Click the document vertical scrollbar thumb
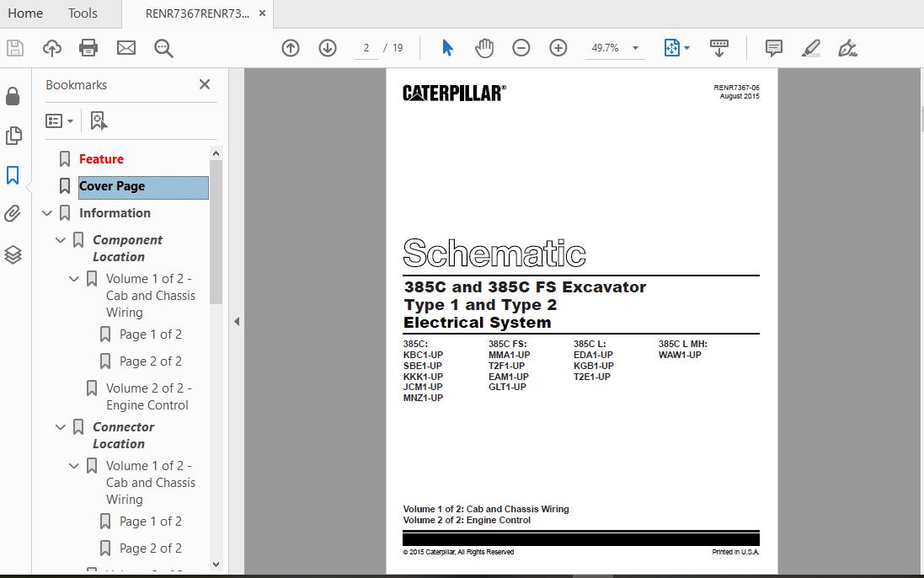Screen dimensions: 924x578 tap(921, 118)
